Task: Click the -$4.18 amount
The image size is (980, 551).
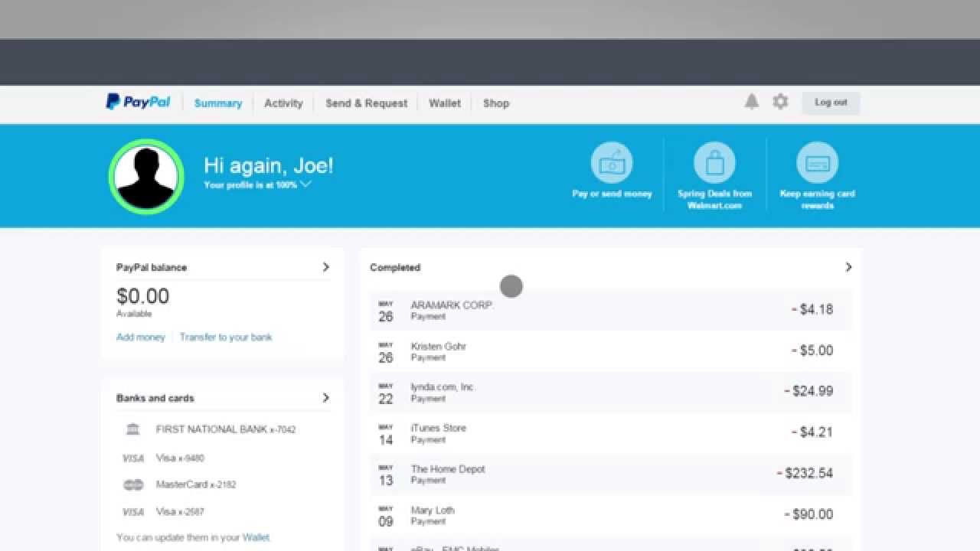Action: [x=812, y=309]
